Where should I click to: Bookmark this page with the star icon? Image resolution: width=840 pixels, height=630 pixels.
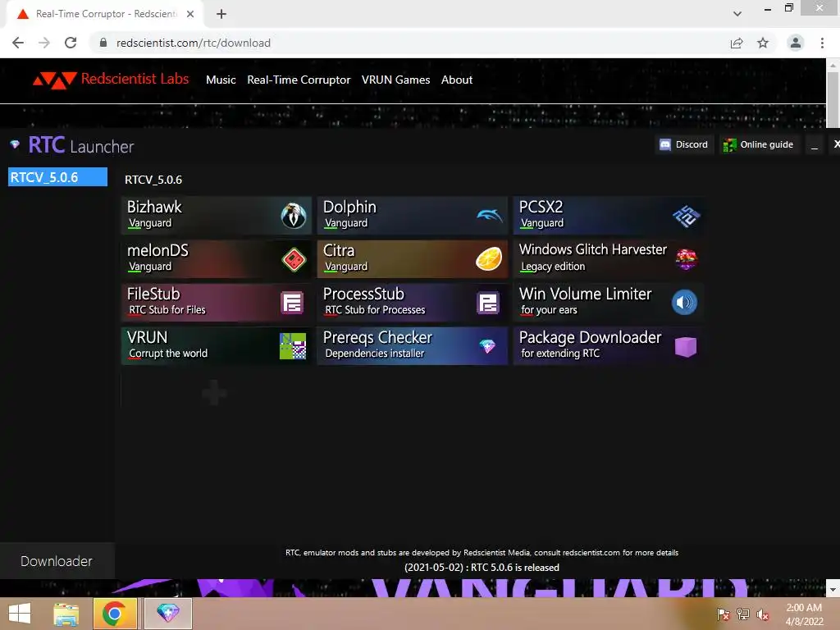point(763,43)
